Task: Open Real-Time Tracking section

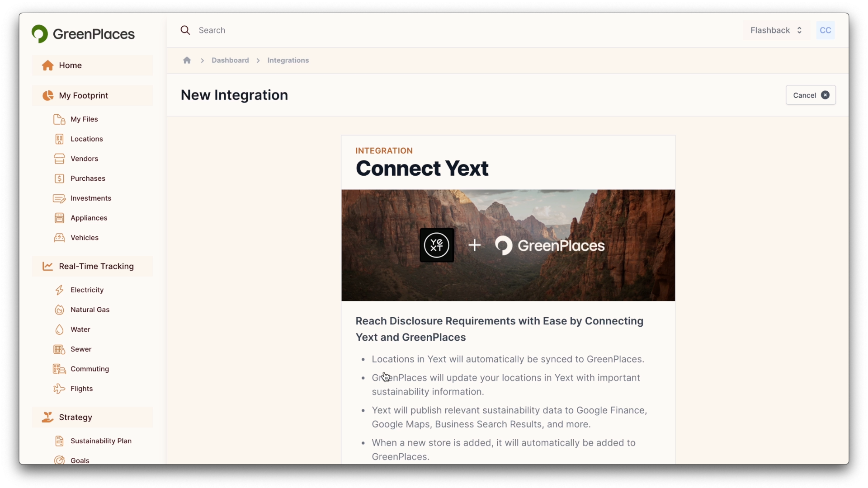Action: (x=92, y=267)
